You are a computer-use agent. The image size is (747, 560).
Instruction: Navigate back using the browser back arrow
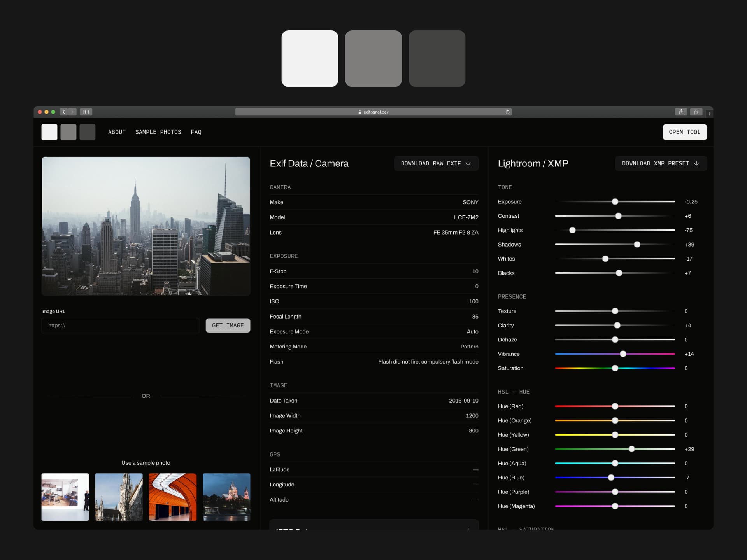63,112
